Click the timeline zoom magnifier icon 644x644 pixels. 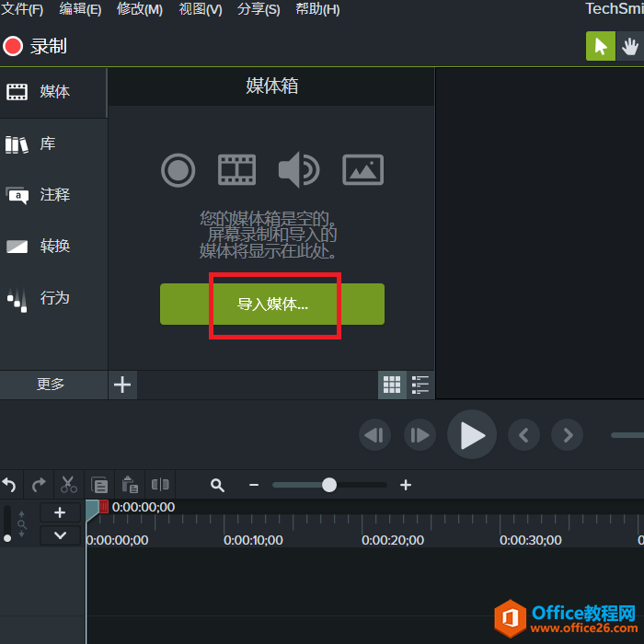[x=217, y=486]
